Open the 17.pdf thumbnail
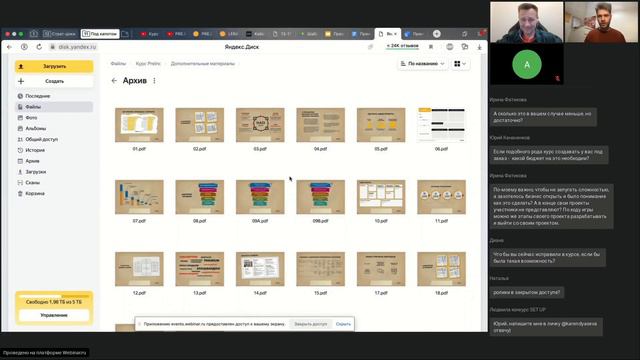640x360 pixels. tap(381, 269)
